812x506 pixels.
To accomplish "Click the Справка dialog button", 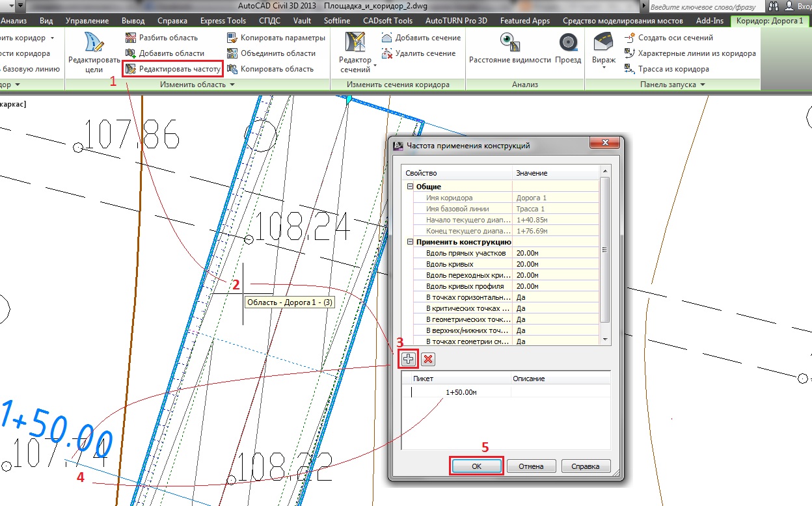I will coord(586,466).
